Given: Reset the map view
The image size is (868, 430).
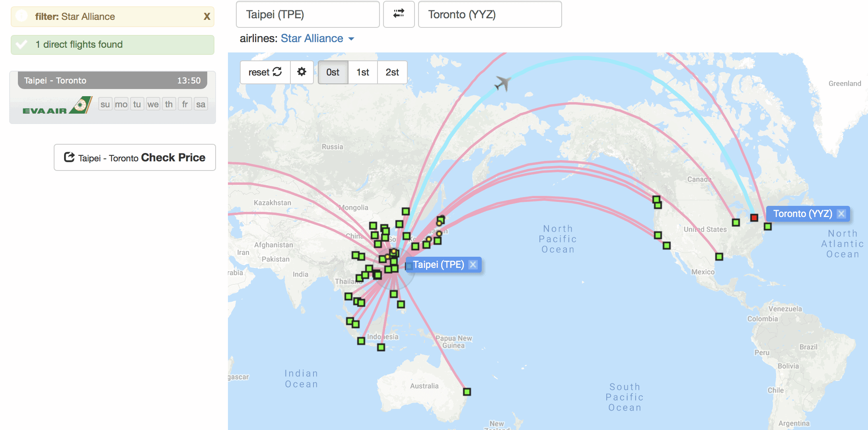Looking at the screenshot, I should [x=265, y=72].
